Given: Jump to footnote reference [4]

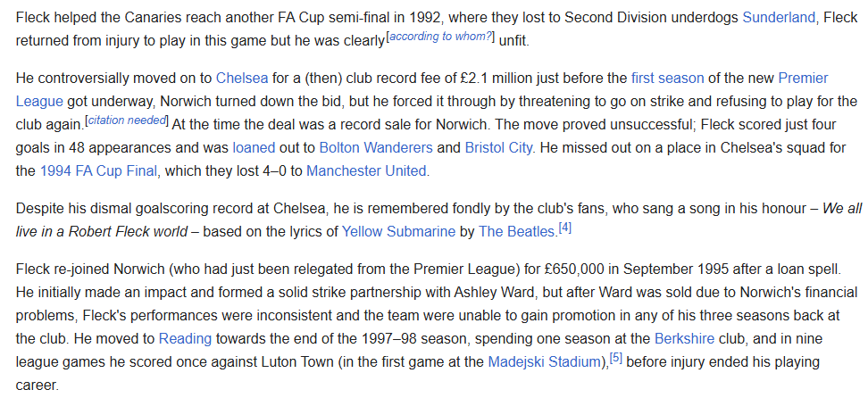Looking at the screenshot, I should (x=564, y=228).
